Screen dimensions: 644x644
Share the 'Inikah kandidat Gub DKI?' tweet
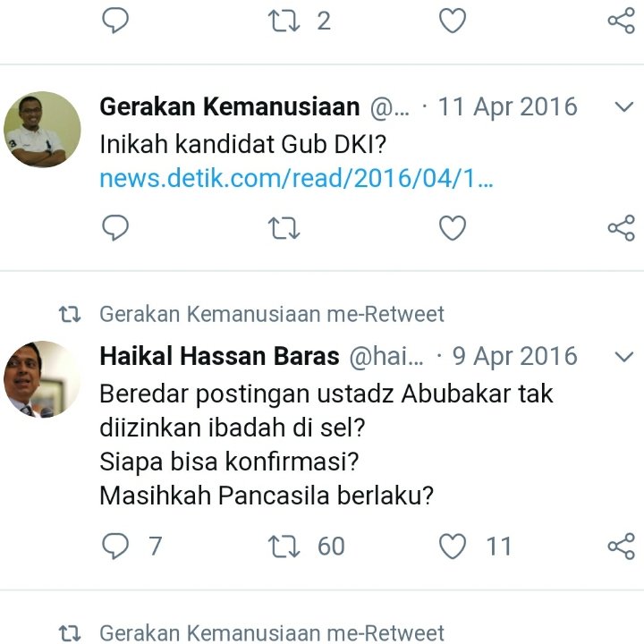622,227
